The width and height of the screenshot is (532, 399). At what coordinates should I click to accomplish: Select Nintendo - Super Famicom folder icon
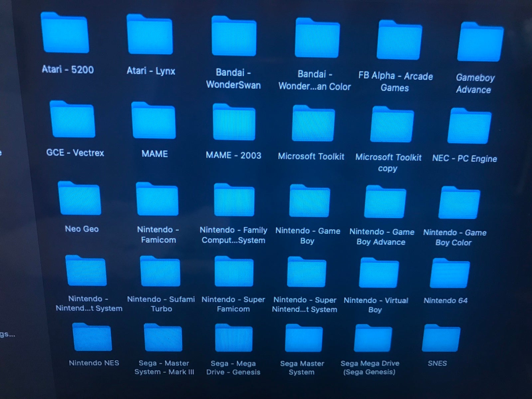(234, 271)
